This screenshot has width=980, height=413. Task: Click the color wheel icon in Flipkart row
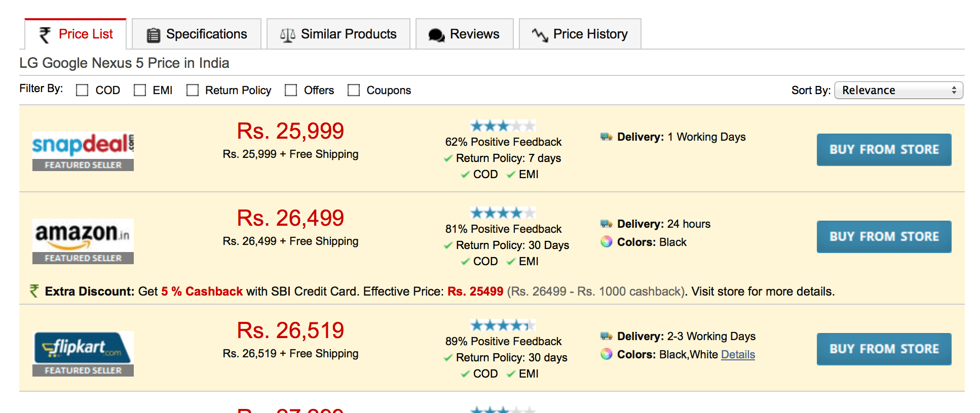tap(607, 354)
